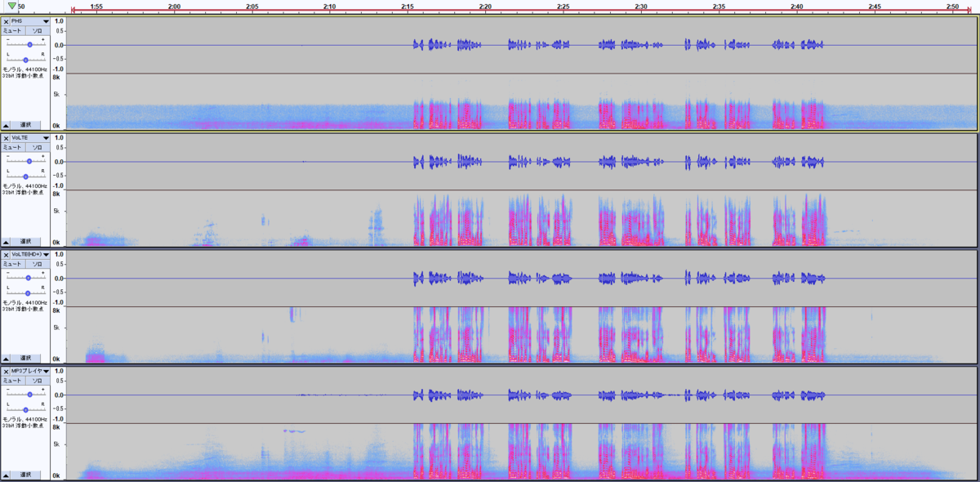Collapse the MP3プレイヤ track with the up-arrow
Viewport: 980px width, 482px height.
[x=7, y=475]
